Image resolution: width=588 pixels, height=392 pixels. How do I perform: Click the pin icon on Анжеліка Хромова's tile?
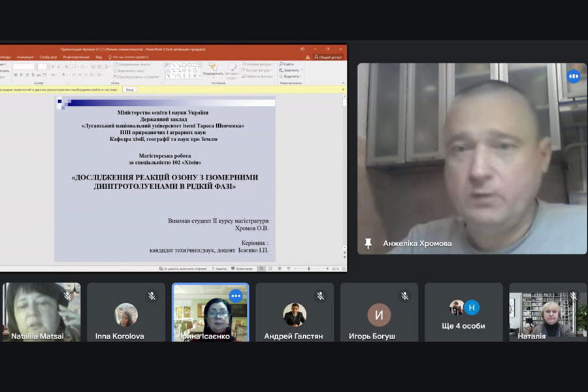(368, 244)
